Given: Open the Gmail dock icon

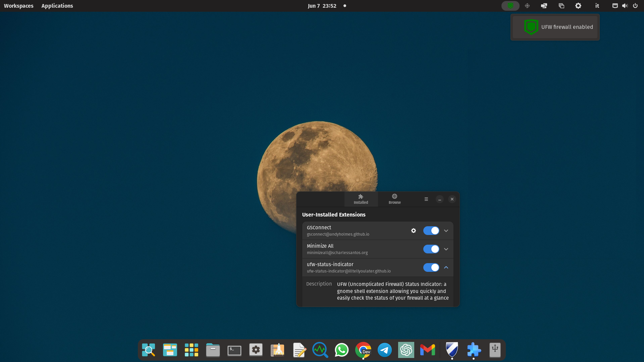Looking at the screenshot, I should pyautogui.click(x=427, y=350).
